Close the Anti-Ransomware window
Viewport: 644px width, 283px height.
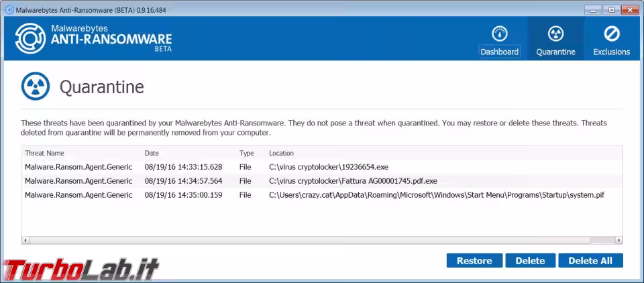(630, 10)
